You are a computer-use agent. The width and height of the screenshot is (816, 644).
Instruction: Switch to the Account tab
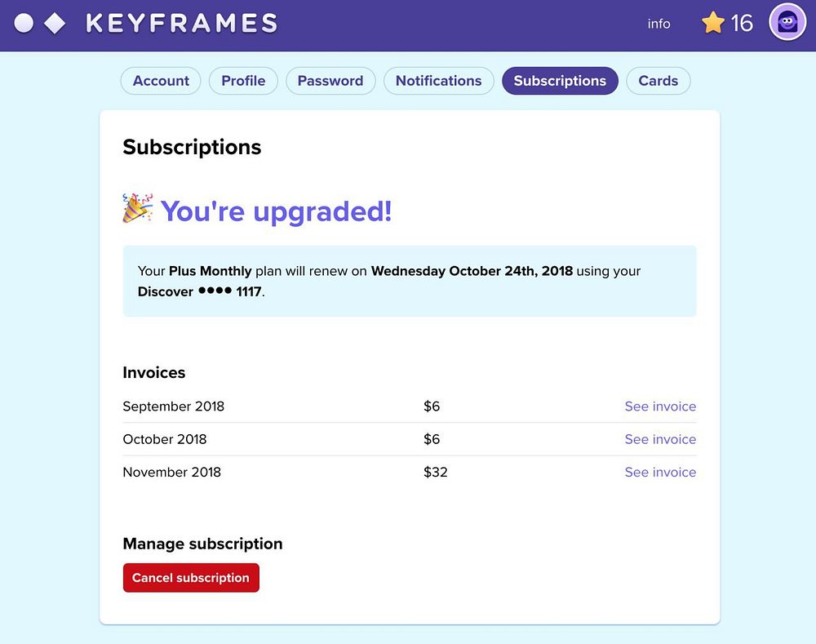pyautogui.click(x=161, y=81)
